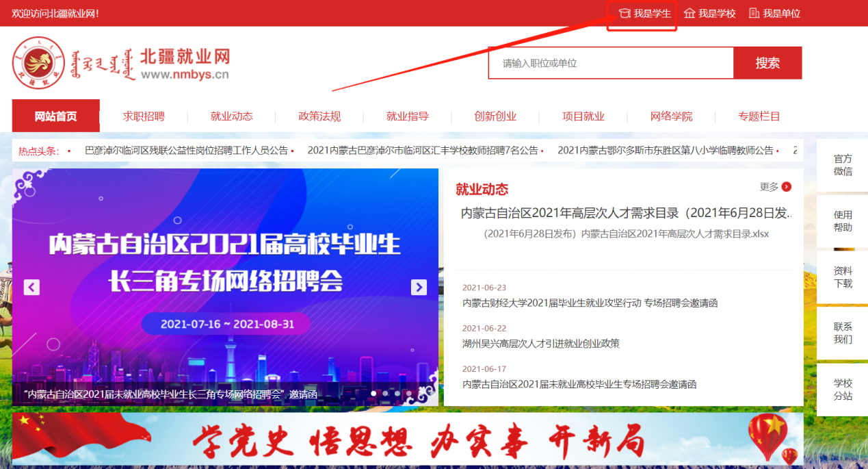The height and width of the screenshot is (469, 868).
Task: Click the job or company search field
Action: 610,63
